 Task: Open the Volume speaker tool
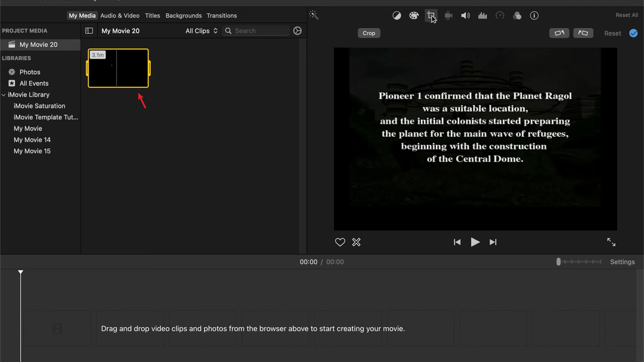click(x=466, y=16)
